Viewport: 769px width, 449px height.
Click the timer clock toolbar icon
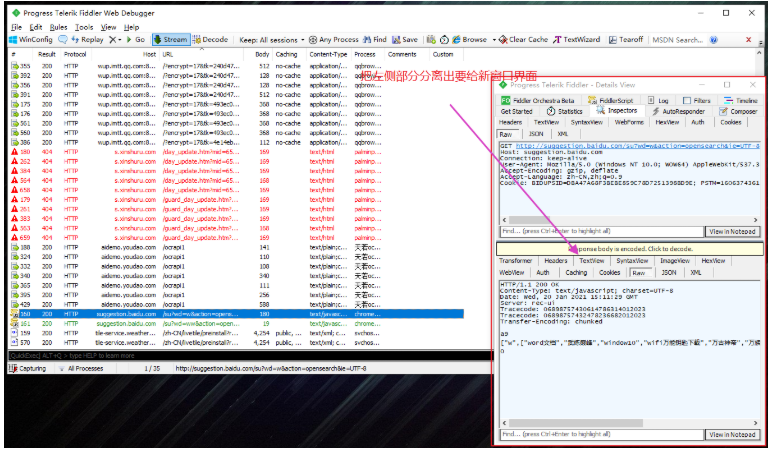click(444, 40)
